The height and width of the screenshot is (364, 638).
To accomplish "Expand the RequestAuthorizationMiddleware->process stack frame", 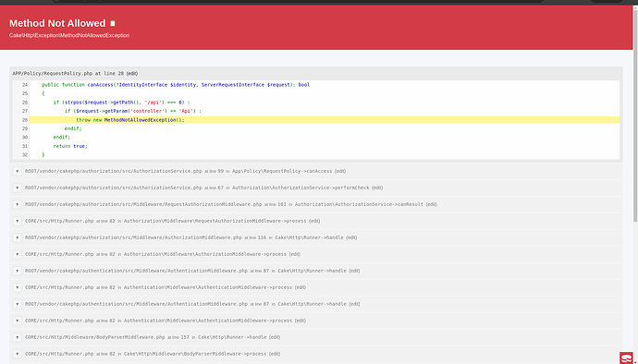I will 17,221.
